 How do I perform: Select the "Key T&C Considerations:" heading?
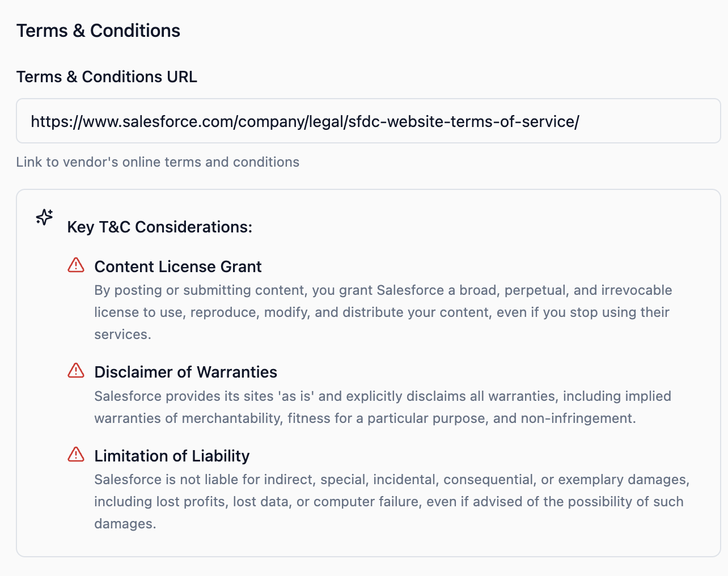[159, 227]
